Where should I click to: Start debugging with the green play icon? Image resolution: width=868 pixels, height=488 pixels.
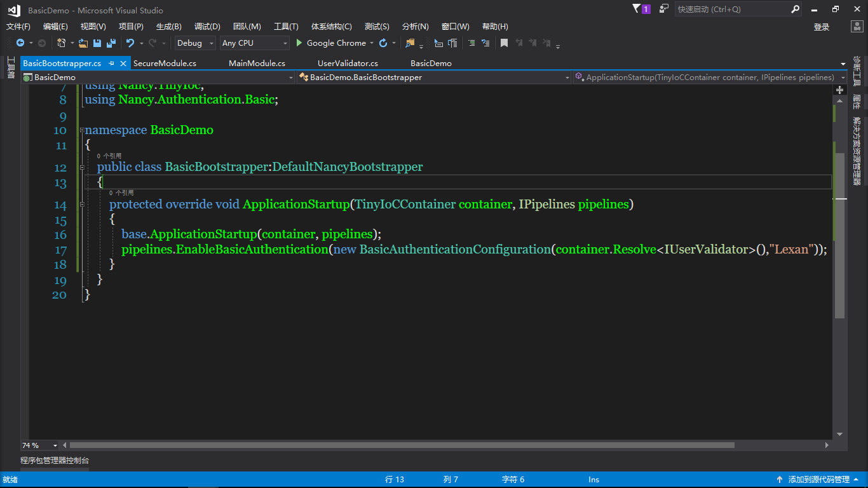(300, 43)
